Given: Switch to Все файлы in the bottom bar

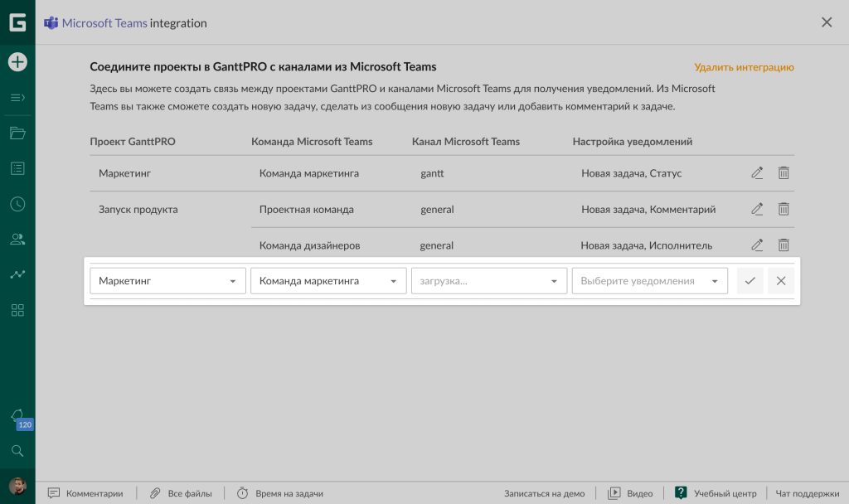Looking at the screenshot, I should coord(181,493).
